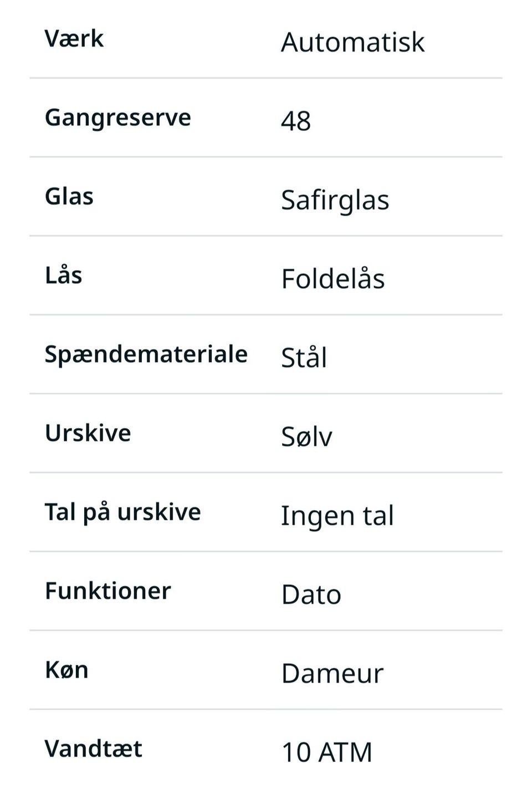
Task: Click the Gangreserve label
Action: 117,118
